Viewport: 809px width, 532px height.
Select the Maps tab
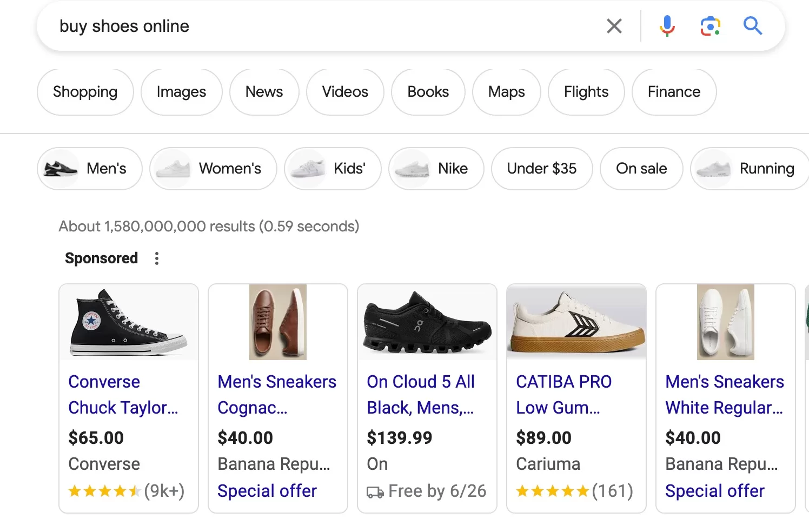(x=506, y=92)
